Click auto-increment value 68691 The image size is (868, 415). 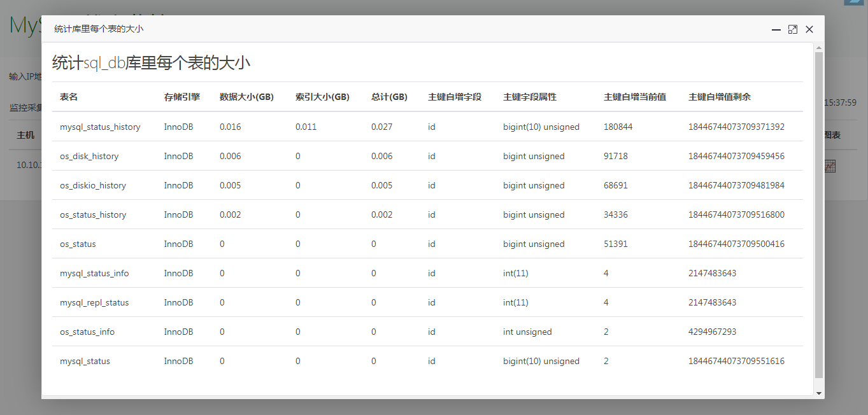click(616, 185)
